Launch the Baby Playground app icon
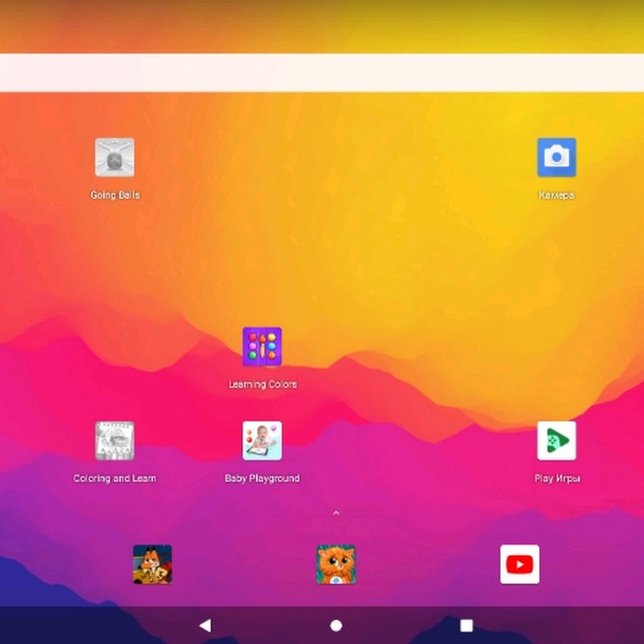This screenshot has height=644, width=644. tap(262, 441)
